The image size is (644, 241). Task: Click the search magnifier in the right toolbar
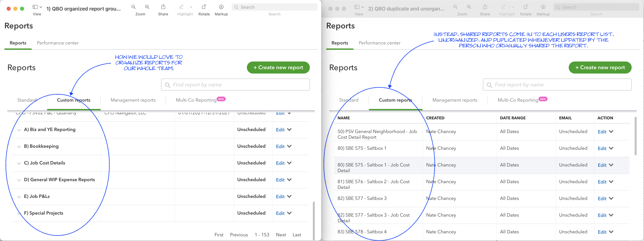click(558, 7)
